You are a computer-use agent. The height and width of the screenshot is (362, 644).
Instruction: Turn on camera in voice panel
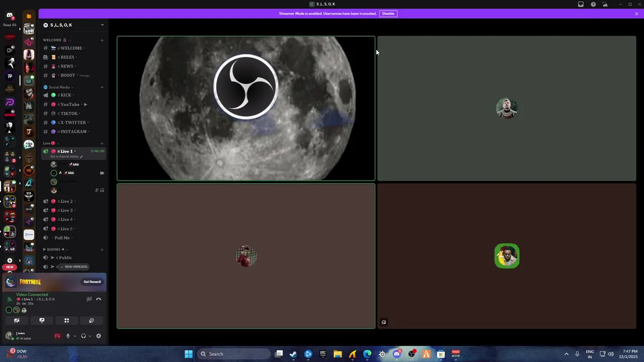pyautogui.click(x=17, y=320)
